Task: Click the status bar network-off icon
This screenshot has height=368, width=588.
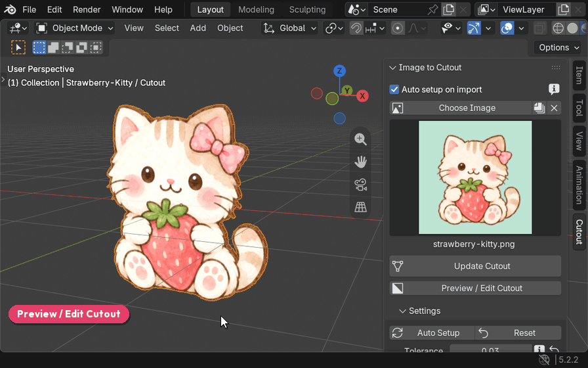Action: click(x=544, y=359)
